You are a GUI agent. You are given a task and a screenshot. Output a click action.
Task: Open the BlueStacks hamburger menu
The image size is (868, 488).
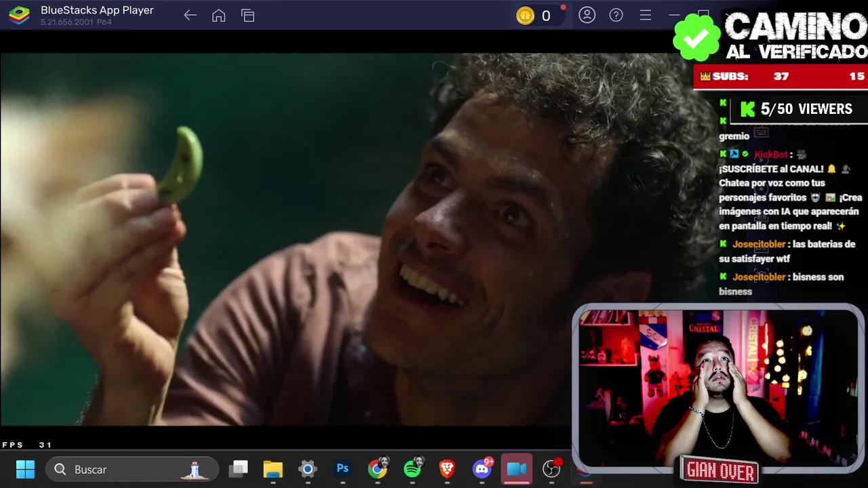pos(646,15)
